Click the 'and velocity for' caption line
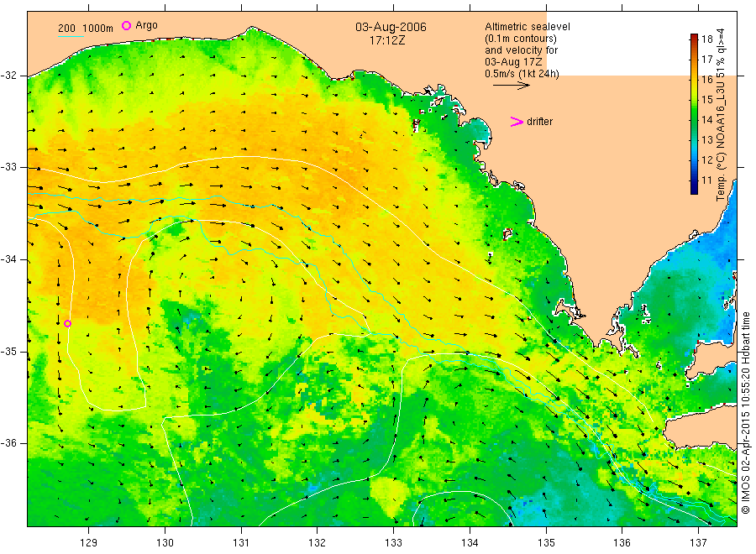 click(x=521, y=50)
